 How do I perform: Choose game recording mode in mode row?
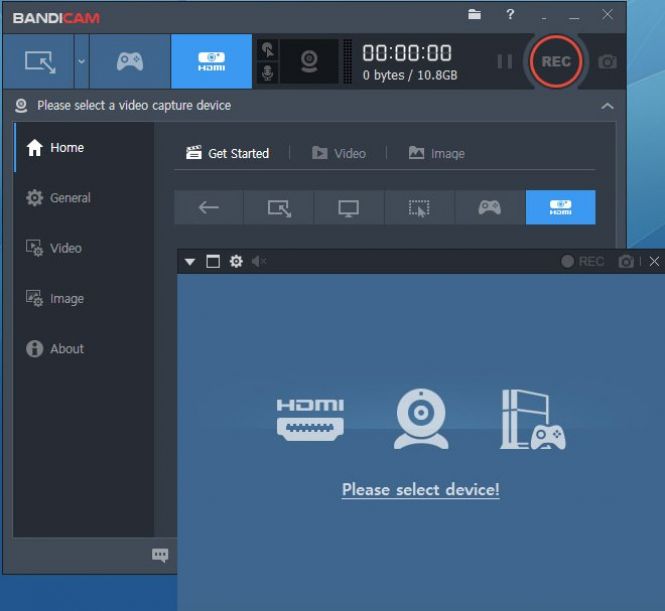point(489,208)
